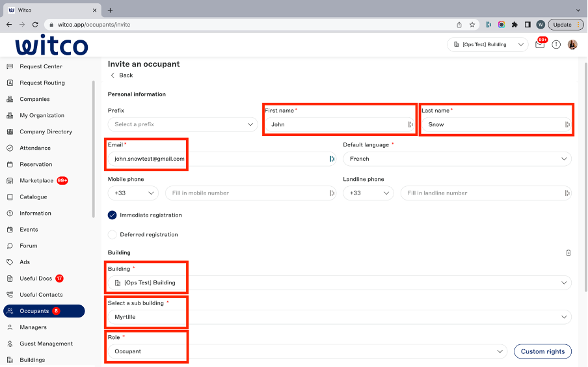The height and width of the screenshot is (367, 588).
Task: Click the page vertical scrollbar
Action: [586, 176]
